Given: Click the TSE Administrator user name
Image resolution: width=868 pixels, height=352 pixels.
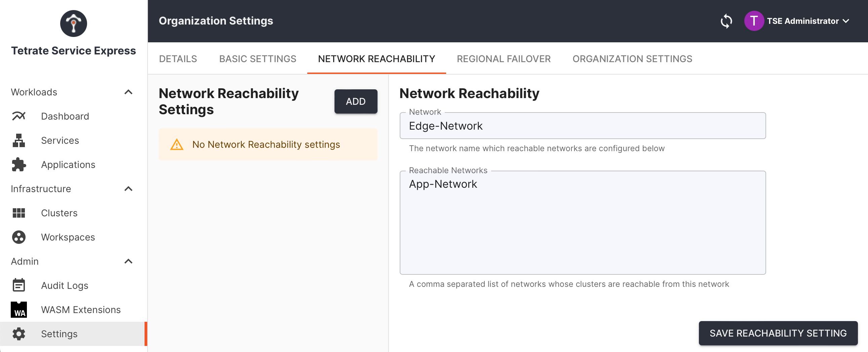Looking at the screenshot, I should point(803,21).
